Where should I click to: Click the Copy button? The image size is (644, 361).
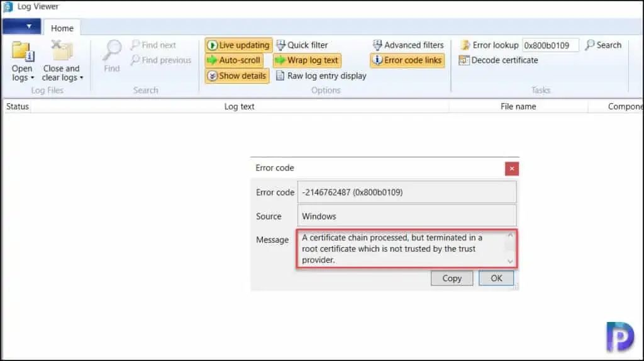[x=452, y=279]
